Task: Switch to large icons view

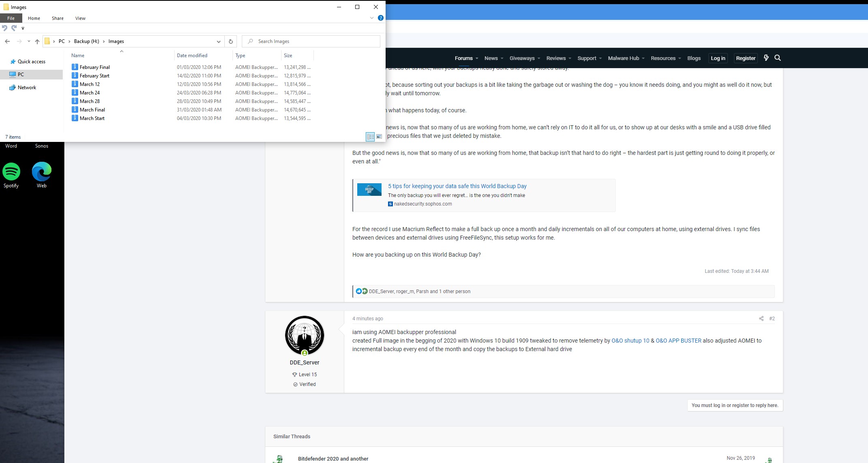Action: point(379,137)
